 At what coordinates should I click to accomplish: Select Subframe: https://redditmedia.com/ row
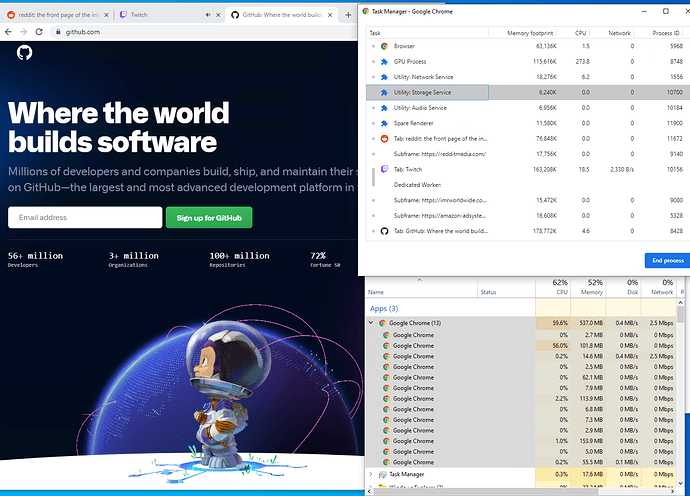click(x=528, y=154)
